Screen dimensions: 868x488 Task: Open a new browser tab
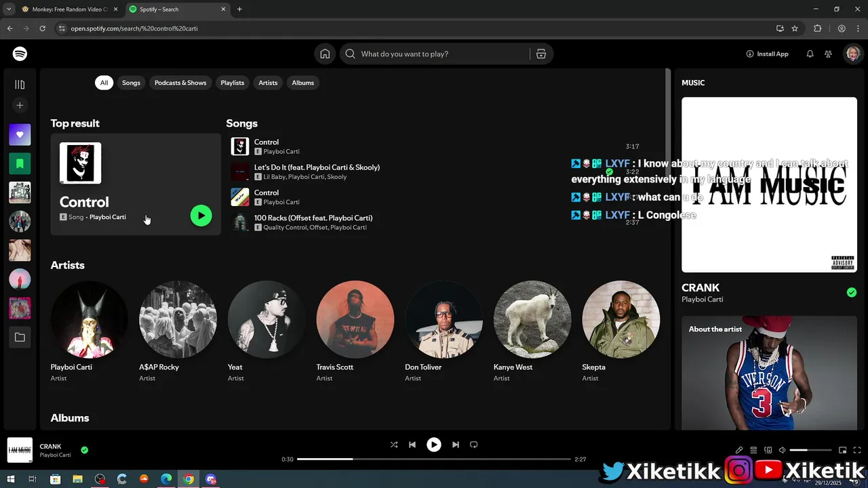(x=239, y=9)
